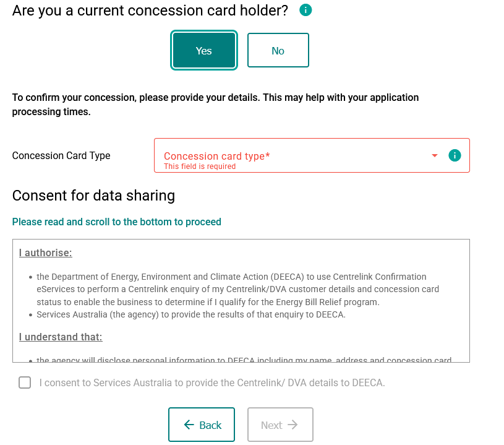The height and width of the screenshot is (445, 504).
Task: Open info icon inside Concession card type field
Action: point(455,155)
